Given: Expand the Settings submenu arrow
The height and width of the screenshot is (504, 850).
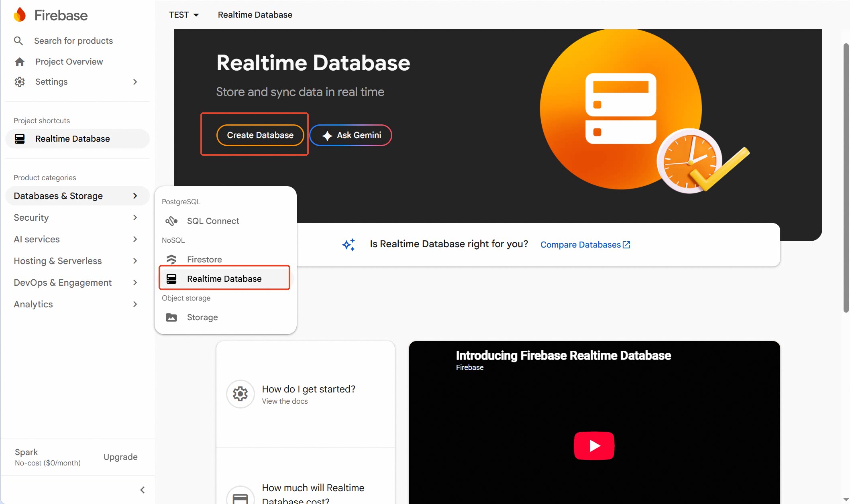Looking at the screenshot, I should coord(135,82).
